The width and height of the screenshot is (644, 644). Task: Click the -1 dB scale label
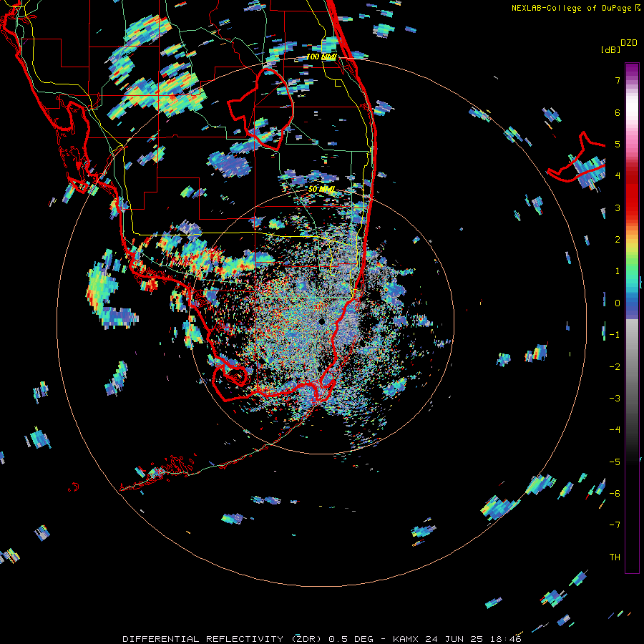click(615, 335)
